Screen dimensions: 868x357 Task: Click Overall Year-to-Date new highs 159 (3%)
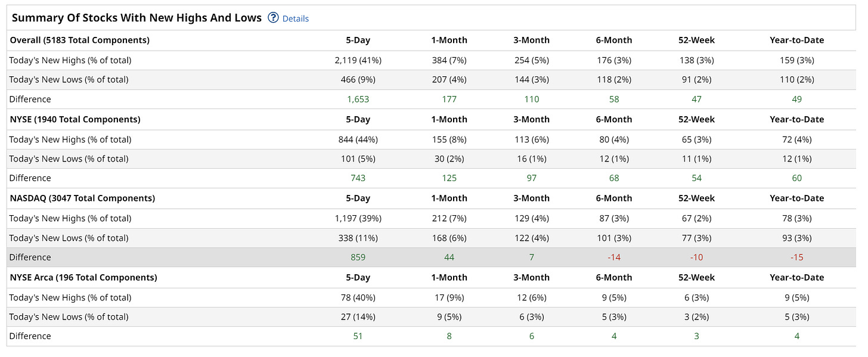pyautogui.click(x=797, y=60)
